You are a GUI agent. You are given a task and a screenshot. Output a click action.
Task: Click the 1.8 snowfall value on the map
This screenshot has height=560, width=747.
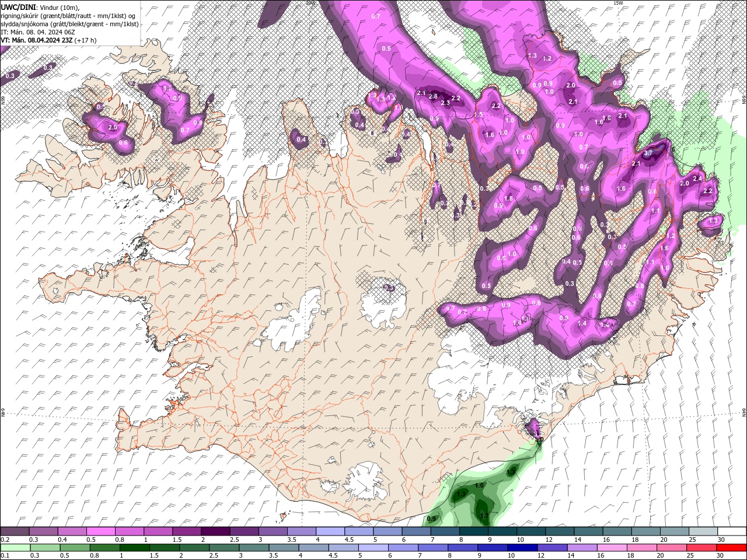(508, 198)
